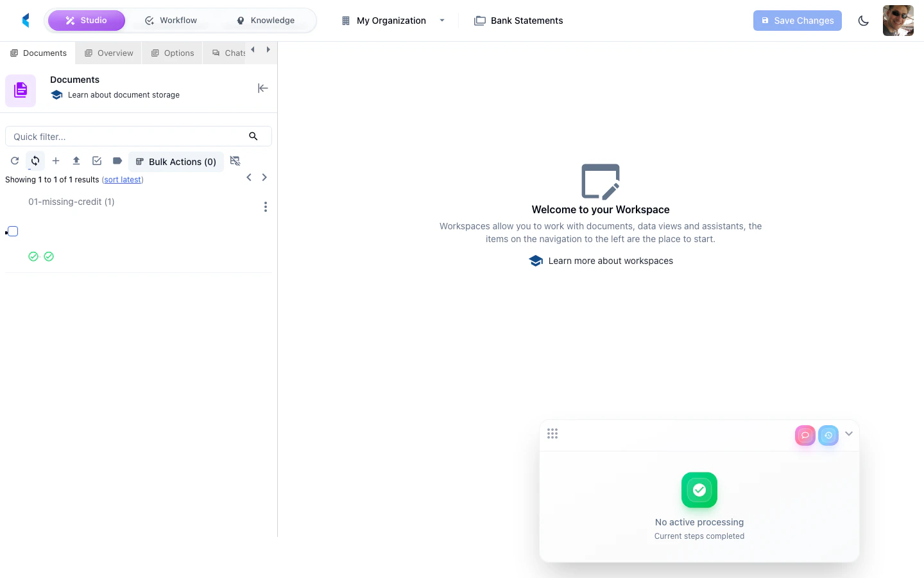Upload a document using the upload icon
Screen dimensions: 924x578
(76, 161)
